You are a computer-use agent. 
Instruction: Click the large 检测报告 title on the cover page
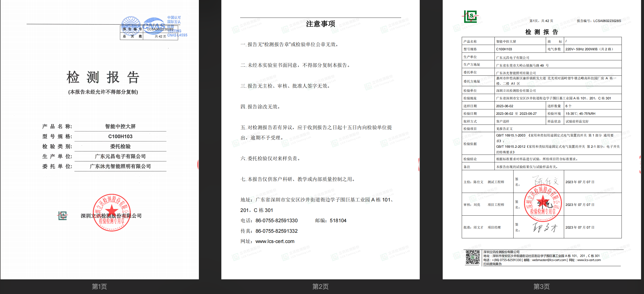tap(103, 77)
